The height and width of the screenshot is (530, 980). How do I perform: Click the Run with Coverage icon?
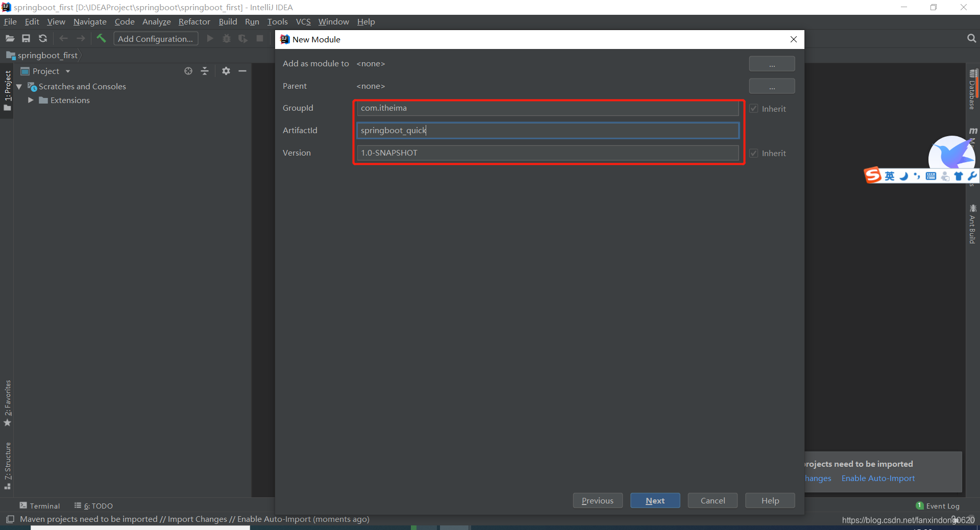click(x=243, y=39)
